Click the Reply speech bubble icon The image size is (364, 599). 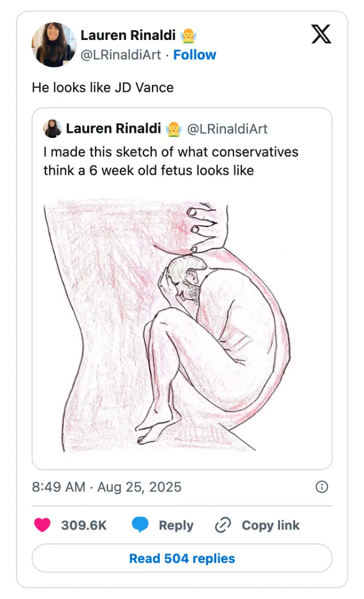tap(139, 525)
